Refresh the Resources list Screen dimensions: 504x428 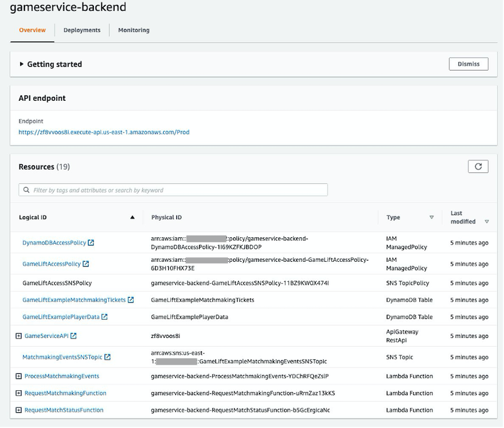(478, 166)
